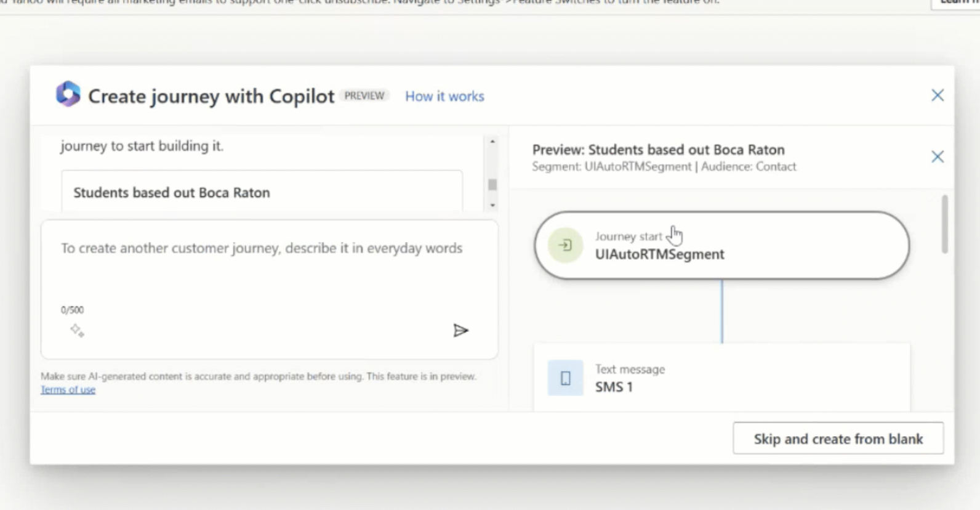Close the Create journey with Copilot dialog
The width and height of the screenshot is (980, 510).
point(937,95)
